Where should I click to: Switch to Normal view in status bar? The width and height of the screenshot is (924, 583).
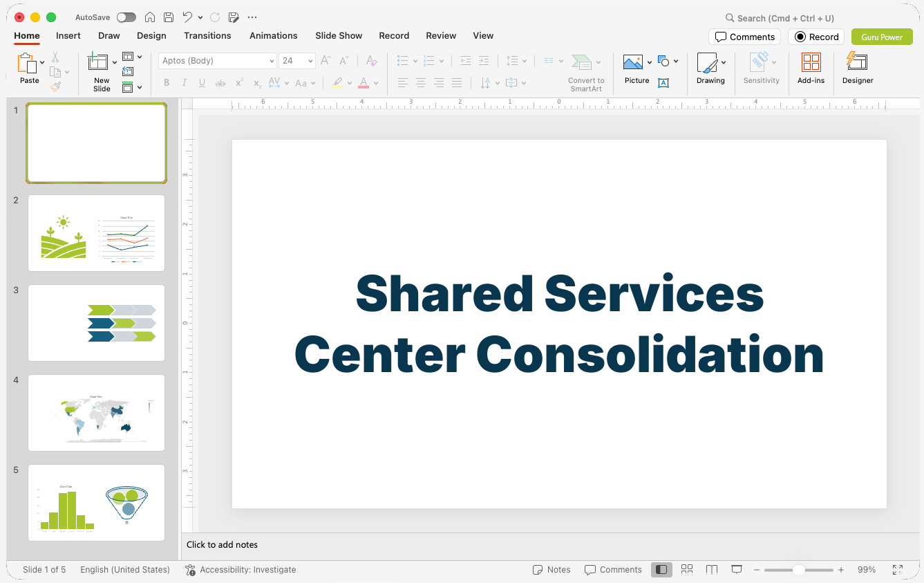point(661,570)
